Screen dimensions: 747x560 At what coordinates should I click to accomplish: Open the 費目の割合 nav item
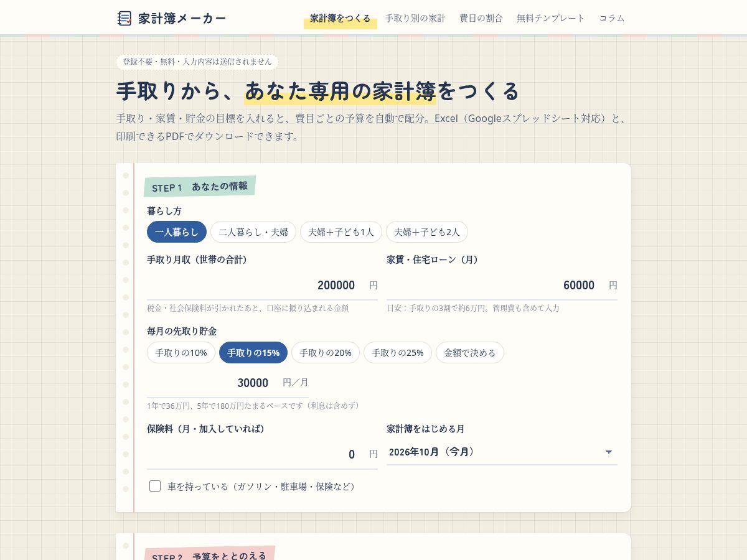(481, 18)
